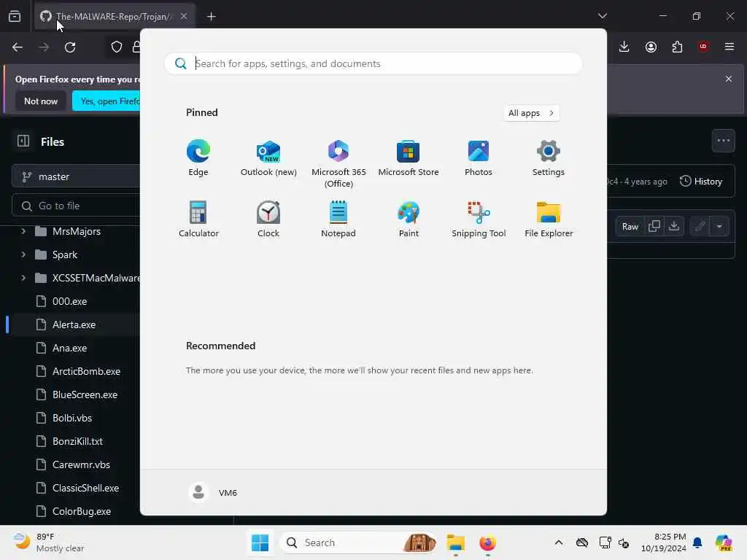Screen dimensions: 747x560
Task: Click the tracking protection shield icon
Action: pos(117,47)
